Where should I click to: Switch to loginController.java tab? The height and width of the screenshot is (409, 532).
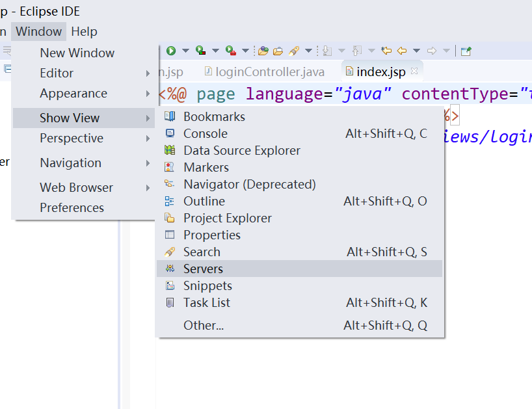tap(265, 72)
